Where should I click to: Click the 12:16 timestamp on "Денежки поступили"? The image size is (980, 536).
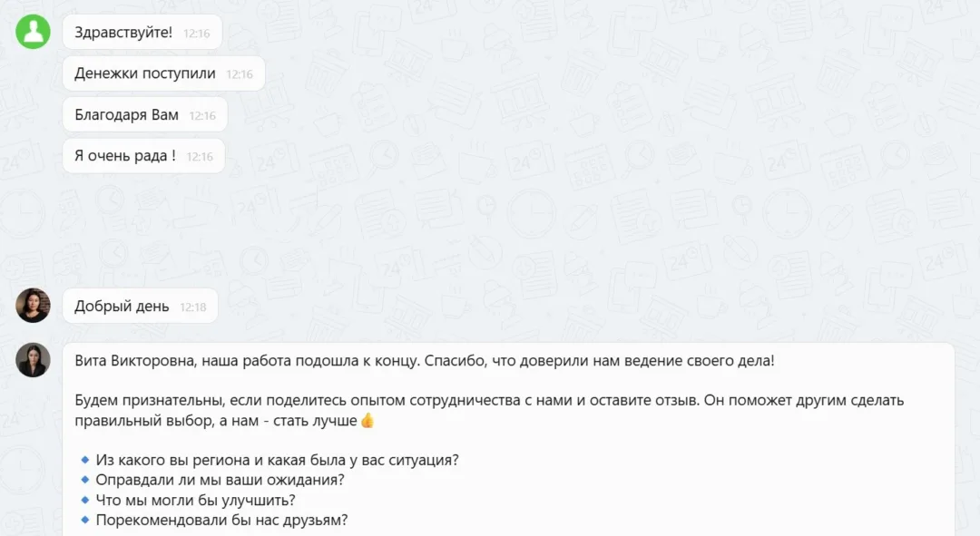240,74
